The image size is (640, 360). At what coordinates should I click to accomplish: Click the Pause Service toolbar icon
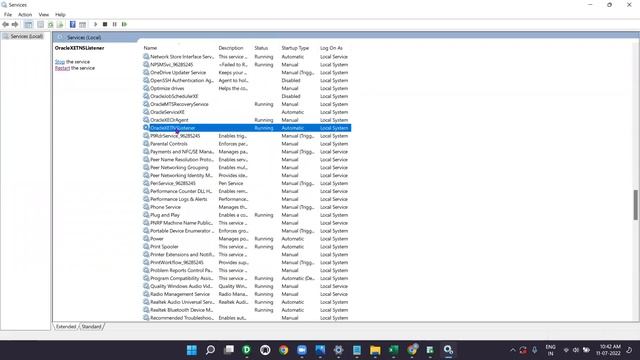tap(115, 24)
